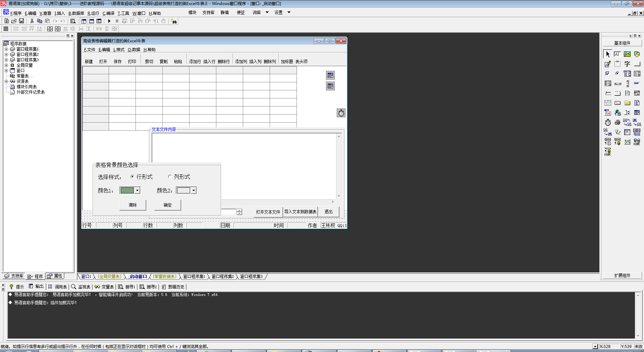Select the ODBC database component with cylinders
644x352 pixels.
pos(637,142)
